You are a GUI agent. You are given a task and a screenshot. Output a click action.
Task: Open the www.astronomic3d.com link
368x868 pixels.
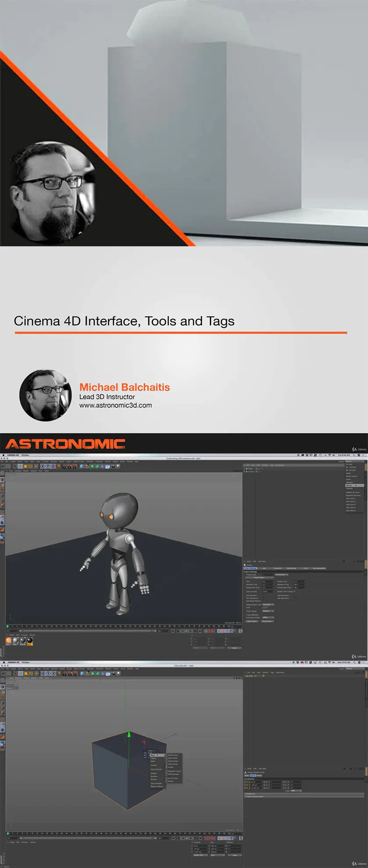click(x=115, y=405)
